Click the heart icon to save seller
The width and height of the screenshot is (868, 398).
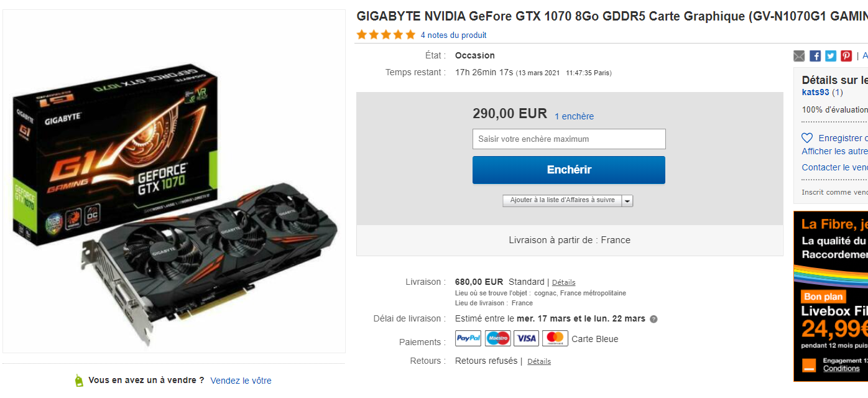click(x=807, y=138)
